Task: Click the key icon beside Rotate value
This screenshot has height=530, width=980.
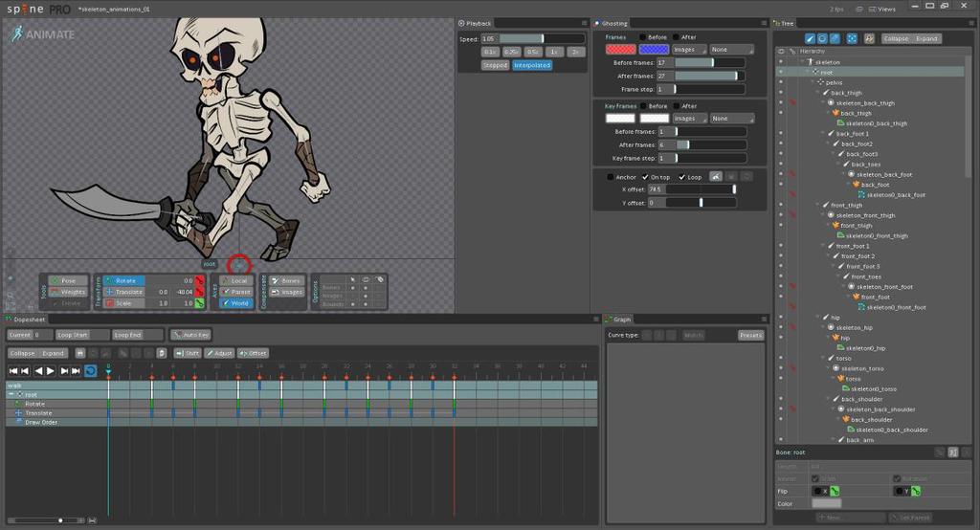Action: point(199,280)
